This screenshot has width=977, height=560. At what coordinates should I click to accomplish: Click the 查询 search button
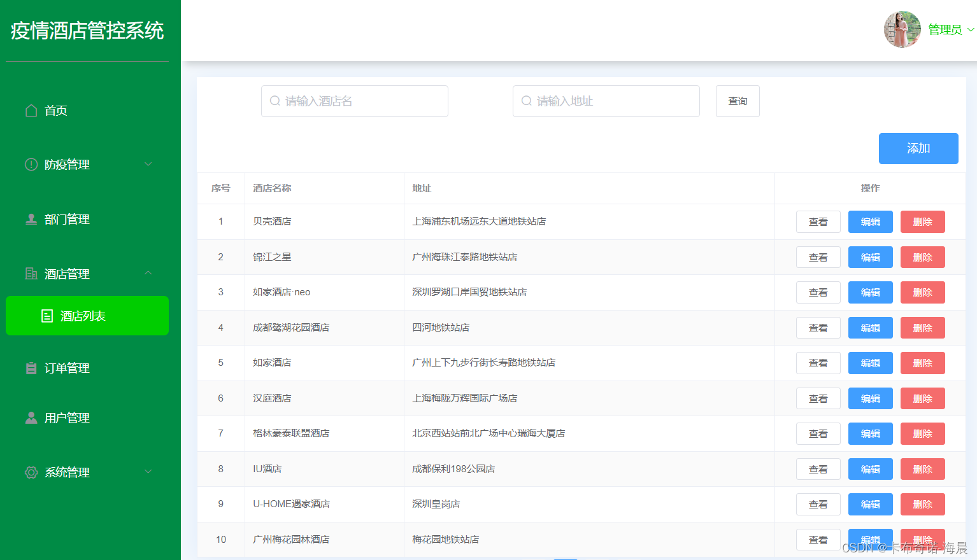(x=737, y=101)
